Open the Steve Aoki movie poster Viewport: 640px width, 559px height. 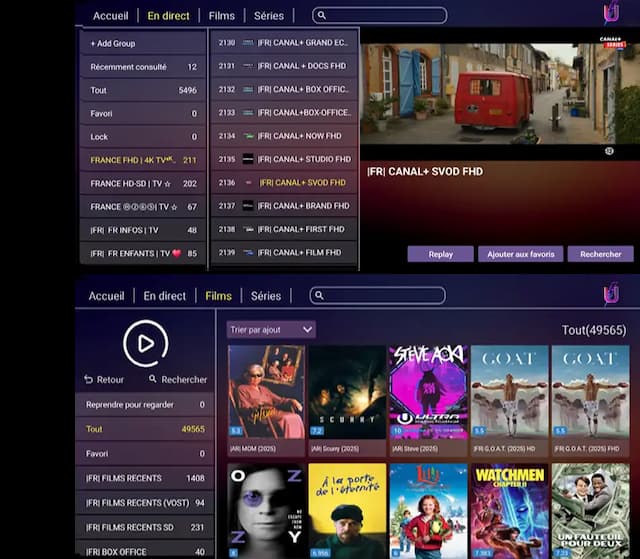coord(428,394)
